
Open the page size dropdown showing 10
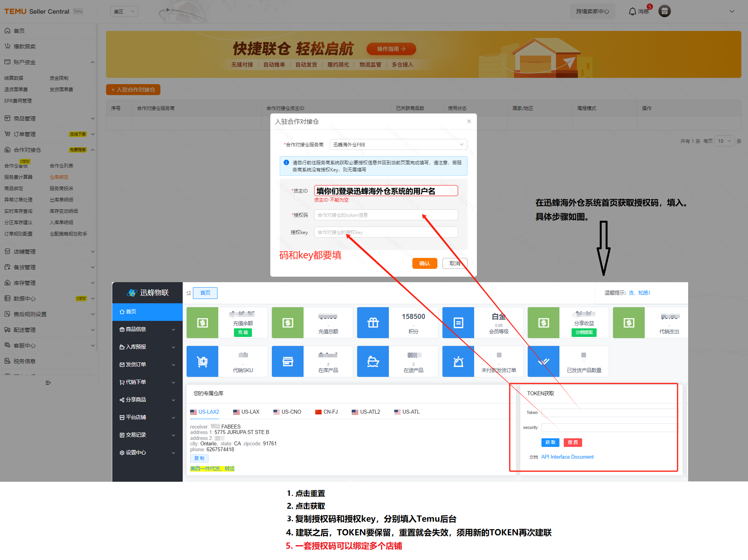click(x=725, y=141)
